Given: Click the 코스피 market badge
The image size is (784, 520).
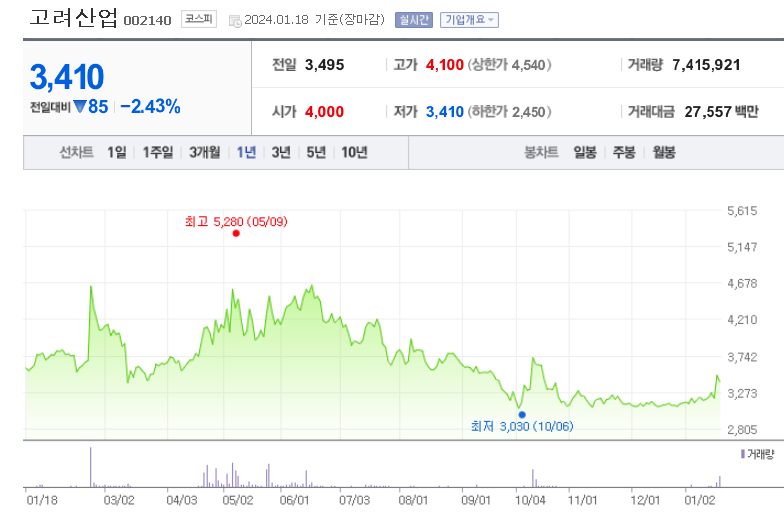Looking at the screenshot, I should click(198, 20).
